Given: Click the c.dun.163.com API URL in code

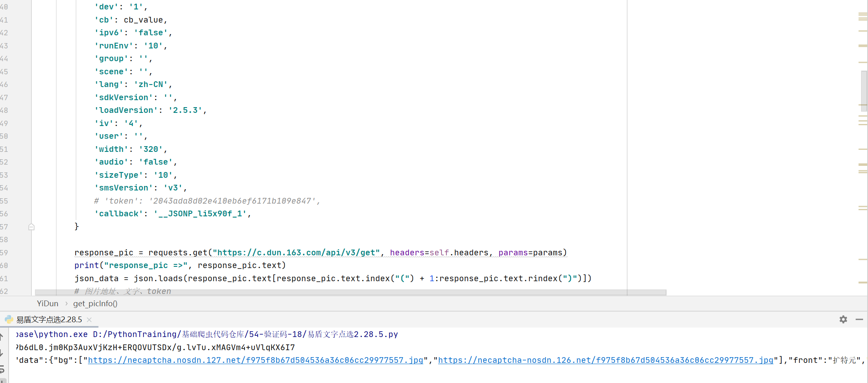Looking at the screenshot, I should pos(296,253).
